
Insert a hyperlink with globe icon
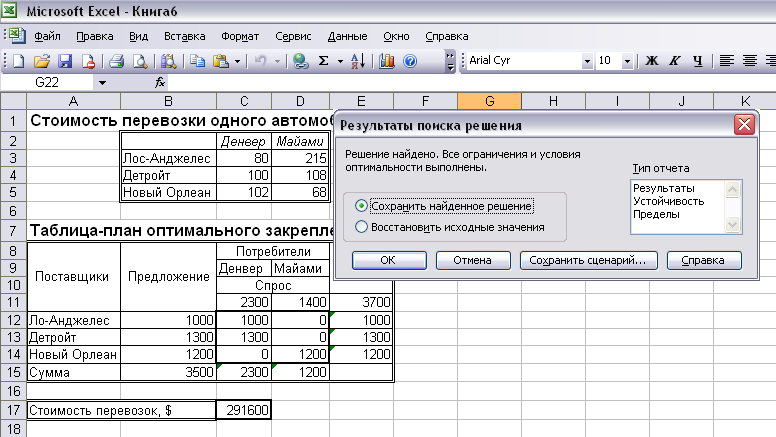(300, 61)
